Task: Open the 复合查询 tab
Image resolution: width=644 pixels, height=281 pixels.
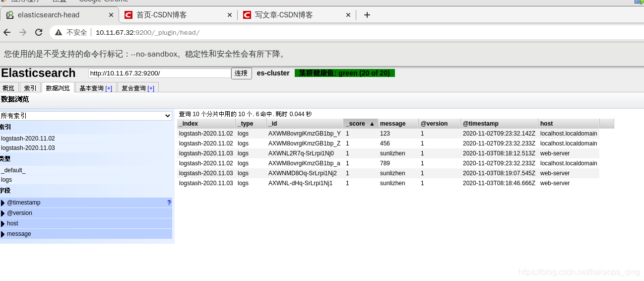Action: click(x=138, y=88)
